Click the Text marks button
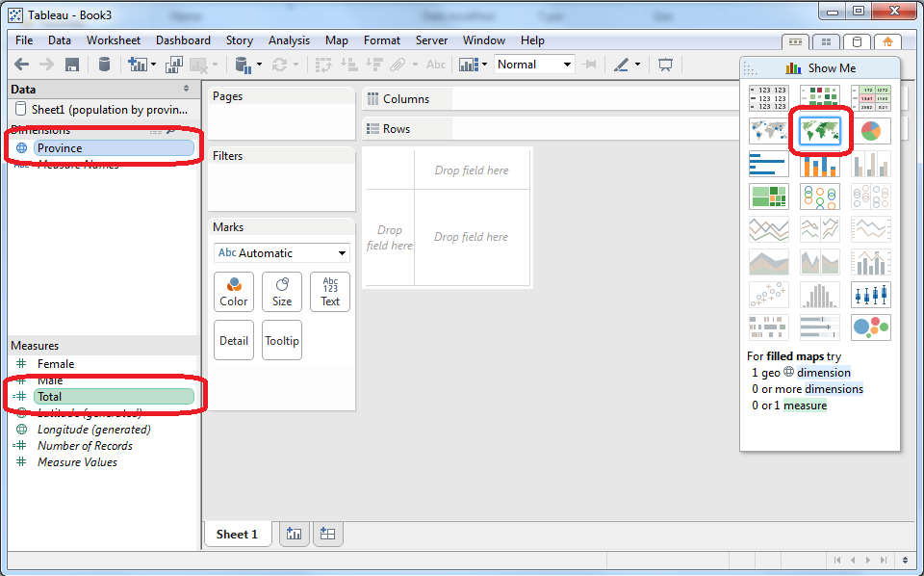The height and width of the screenshot is (576, 924). point(330,292)
